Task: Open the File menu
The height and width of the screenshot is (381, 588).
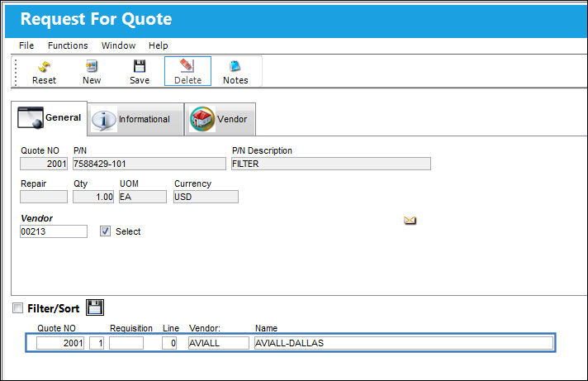Action: (26, 45)
